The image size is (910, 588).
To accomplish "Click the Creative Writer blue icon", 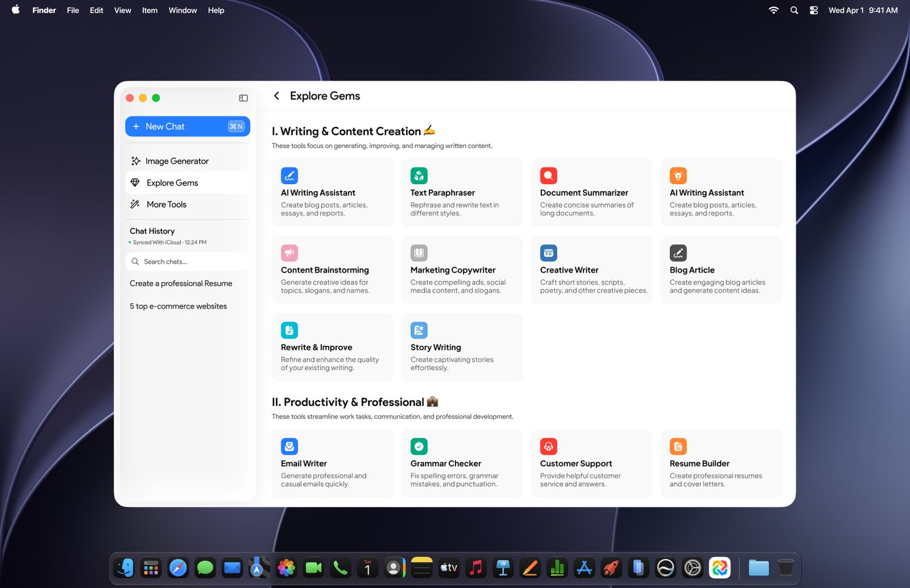I will [549, 253].
